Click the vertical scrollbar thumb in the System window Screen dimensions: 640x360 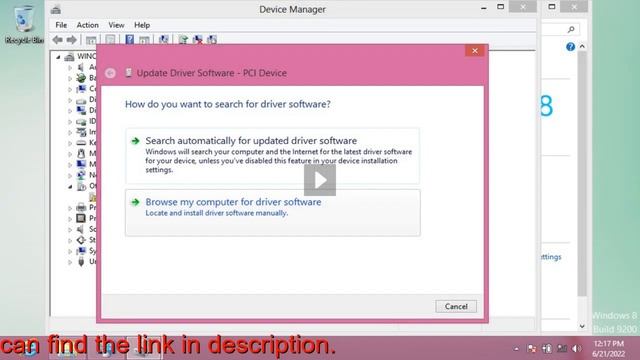pos(582,173)
